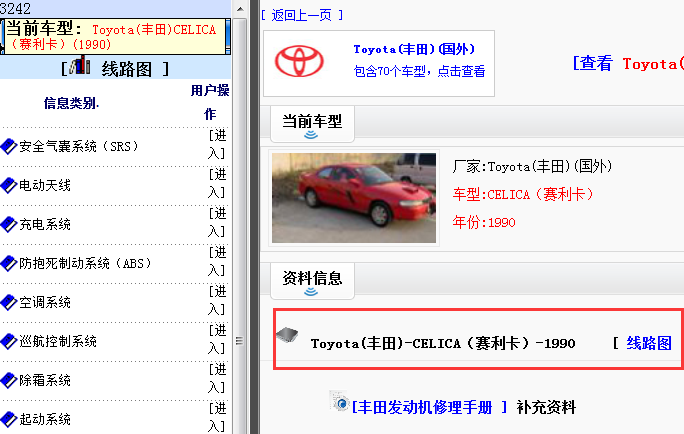Click the 除霜系统 item text
The height and width of the screenshot is (434, 684).
45,380
